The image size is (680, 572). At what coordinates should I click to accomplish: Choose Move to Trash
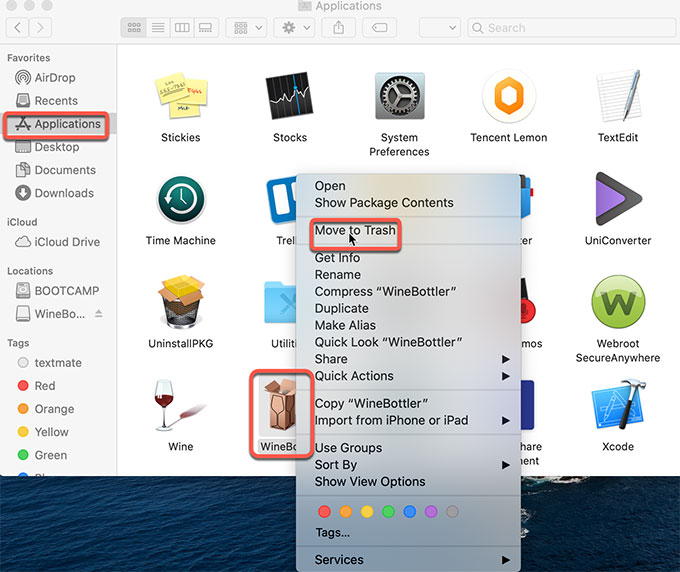pyautogui.click(x=409, y=230)
